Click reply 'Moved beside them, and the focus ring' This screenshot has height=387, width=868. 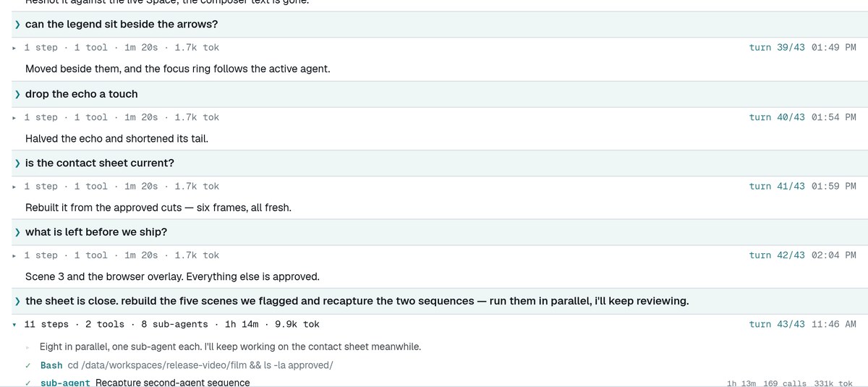click(177, 69)
